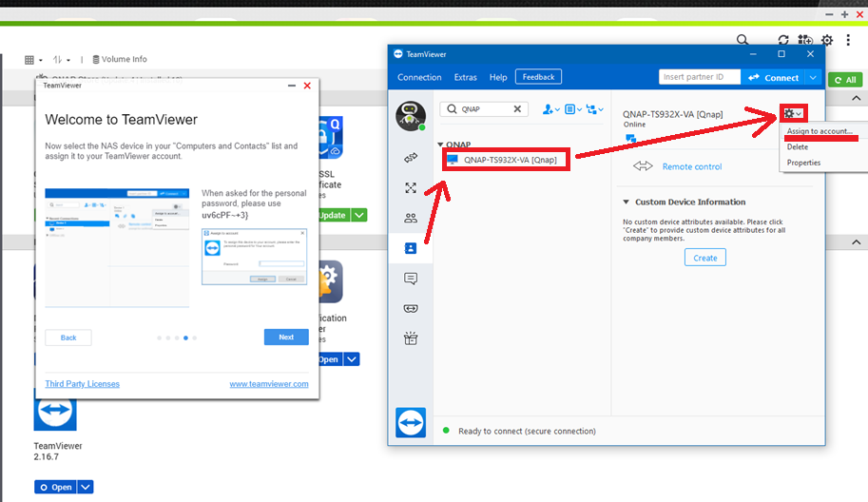This screenshot has width=868, height=502.
Task: Open the Remote Control sidebar tab
Action: [411, 157]
